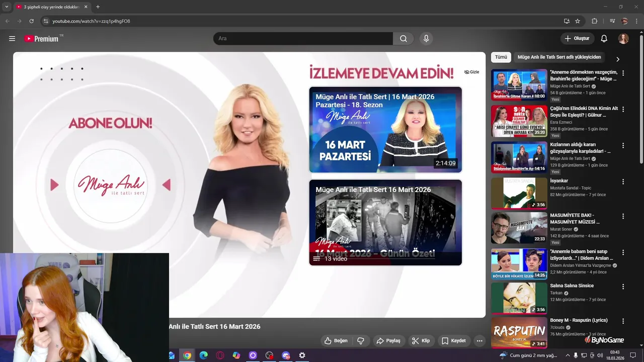Screen dimensions: 644x362
Task: Open options for "Anneme dönmekten vazgeçtim" video
Action: [x=623, y=73]
